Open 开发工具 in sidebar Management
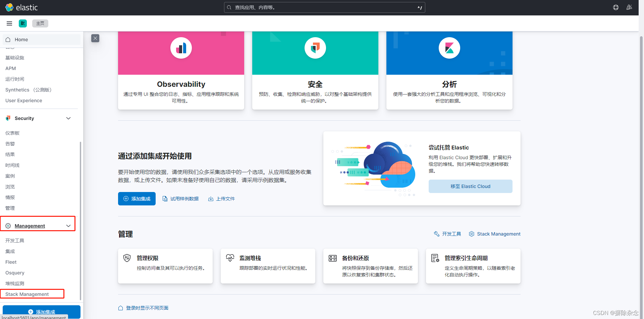 click(x=15, y=241)
